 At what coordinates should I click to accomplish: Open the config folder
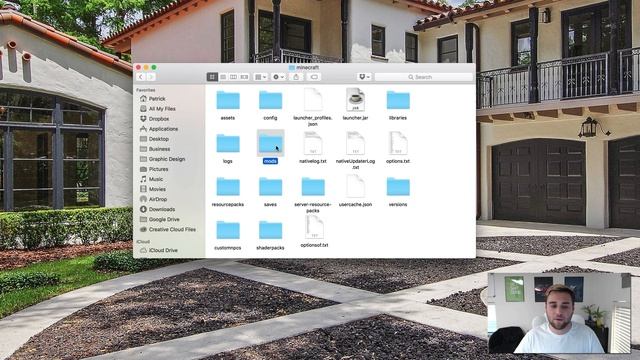pyautogui.click(x=270, y=100)
